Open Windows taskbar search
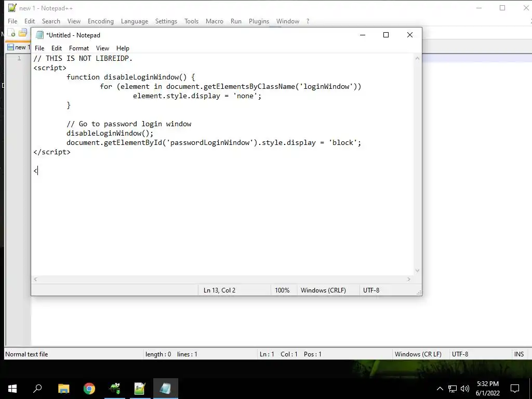532x399 pixels. [x=37, y=389]
